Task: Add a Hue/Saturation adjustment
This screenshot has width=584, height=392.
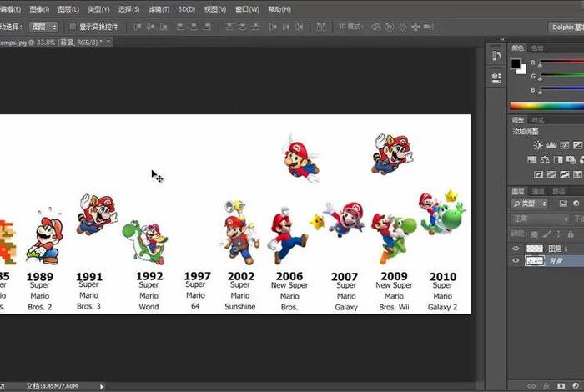Action: click(x=532, y=160)
